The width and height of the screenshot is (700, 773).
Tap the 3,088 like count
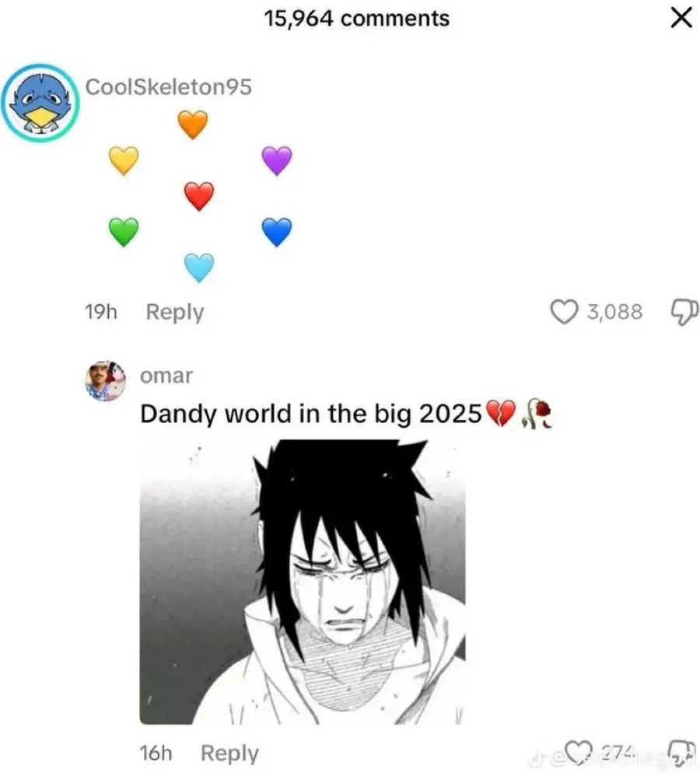point(614,312)
